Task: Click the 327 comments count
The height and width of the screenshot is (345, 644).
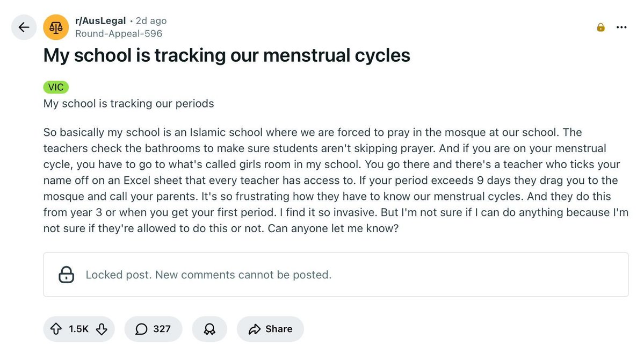Action: (162, 329)
